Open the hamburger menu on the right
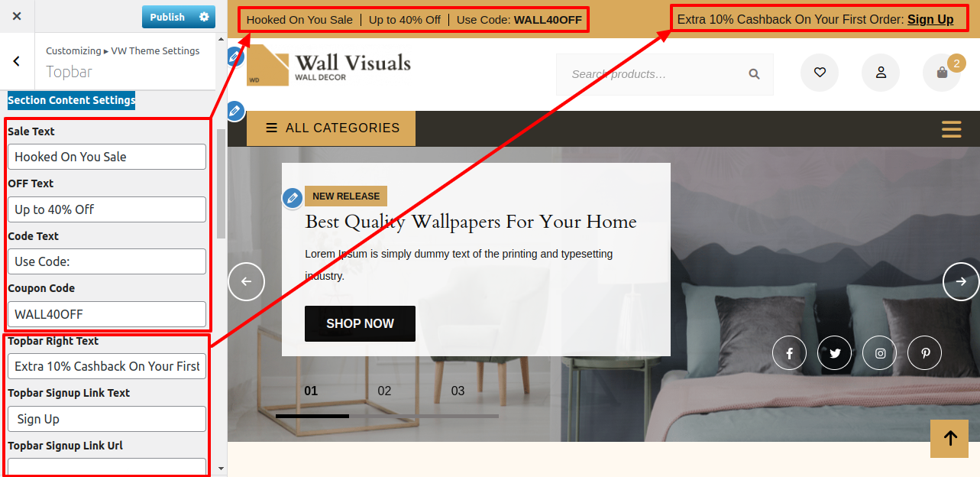This screenshot has width=980, height=477. point(952,129)
